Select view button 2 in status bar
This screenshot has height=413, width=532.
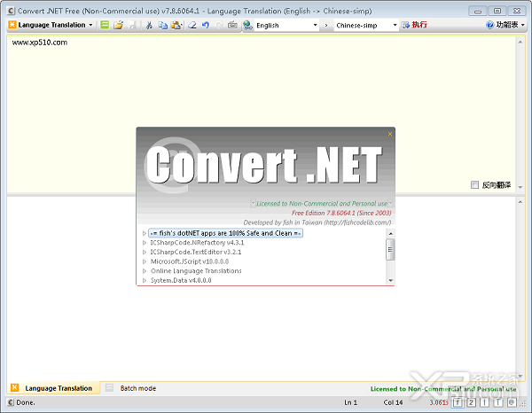(x=472, y=402)
